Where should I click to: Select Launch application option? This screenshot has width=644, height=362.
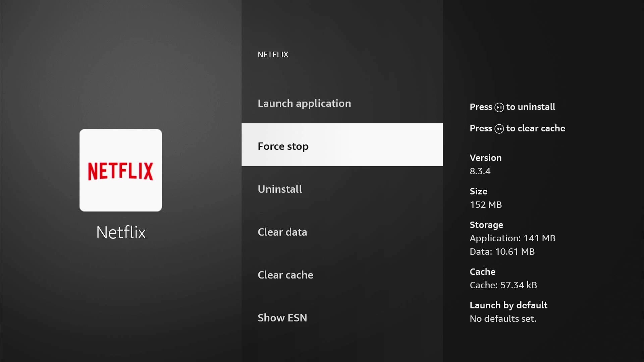coord(342,103)
